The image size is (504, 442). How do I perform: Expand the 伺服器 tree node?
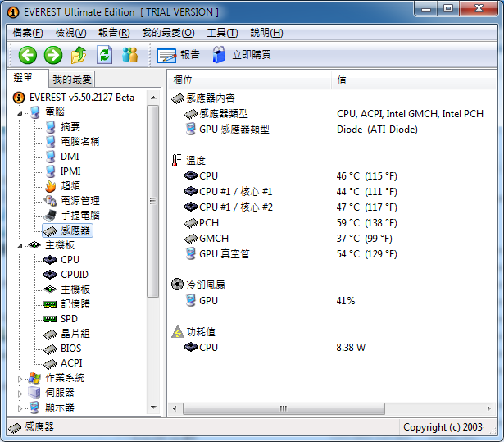point(20,394)
